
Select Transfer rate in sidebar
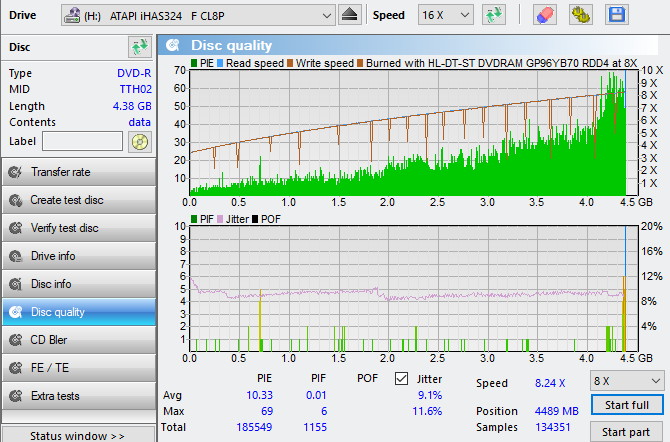tap(78, 172)
